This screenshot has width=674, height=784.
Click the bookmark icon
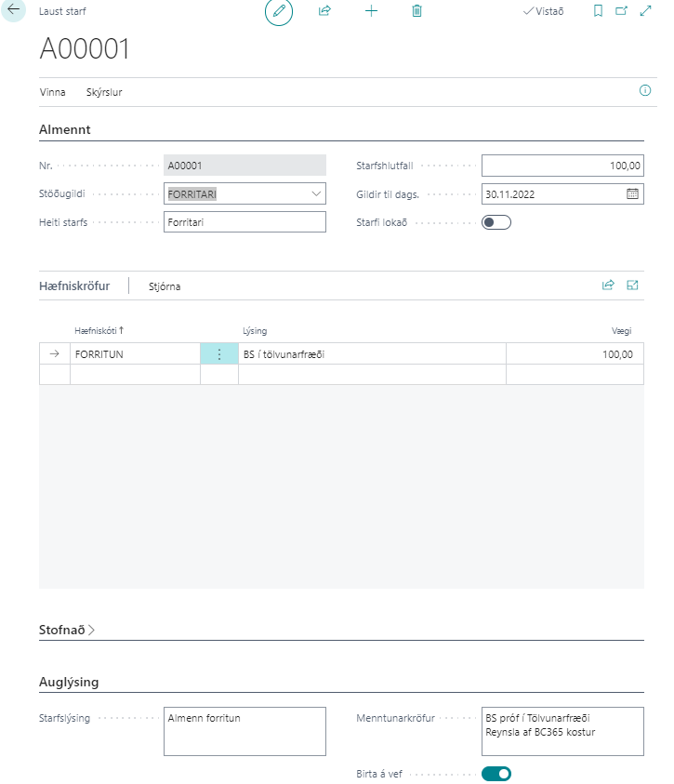pyautogui.click(x=598, y=11)
